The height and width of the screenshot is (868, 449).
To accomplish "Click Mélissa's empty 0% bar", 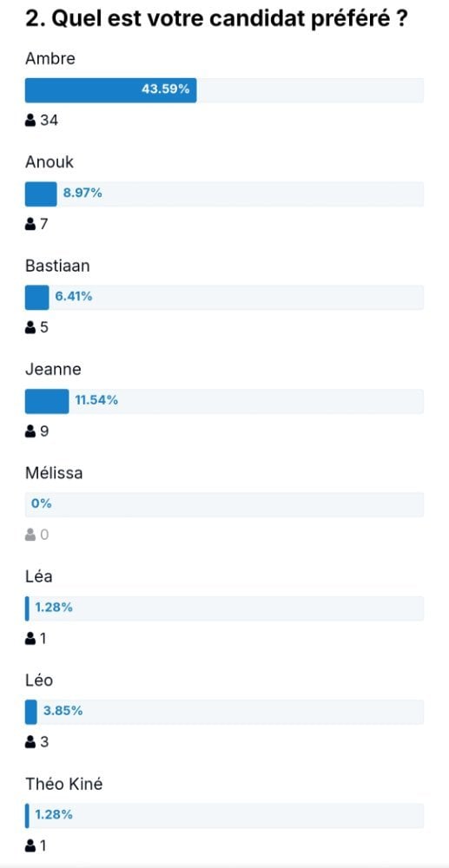I will point(224,505).
